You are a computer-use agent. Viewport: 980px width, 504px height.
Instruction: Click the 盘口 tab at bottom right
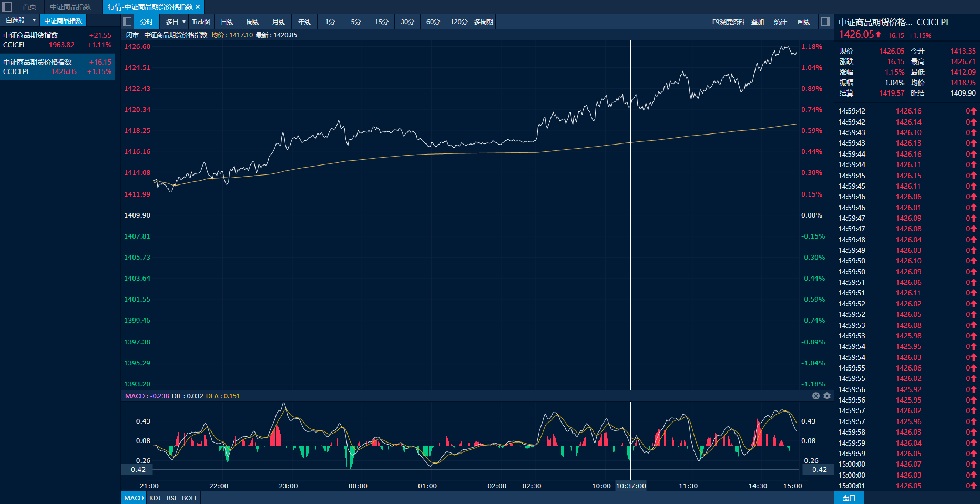[x=849, y=498]
